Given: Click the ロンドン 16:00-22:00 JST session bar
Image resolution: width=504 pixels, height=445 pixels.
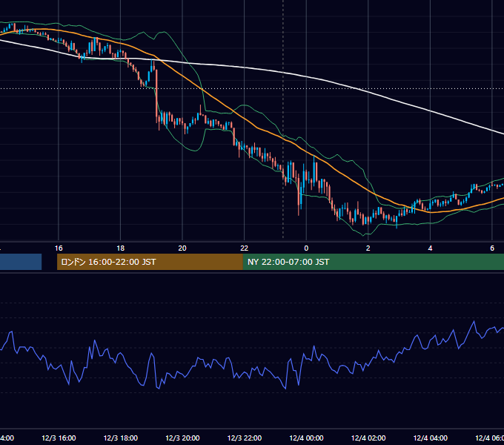Looking at the screenshot, I should coord(150,262).
